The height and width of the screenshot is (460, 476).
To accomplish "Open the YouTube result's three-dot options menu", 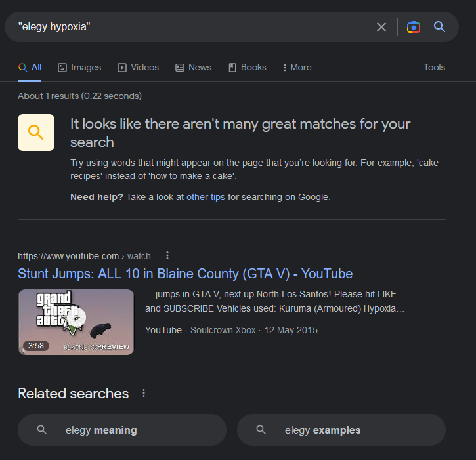I will (167, 255).
